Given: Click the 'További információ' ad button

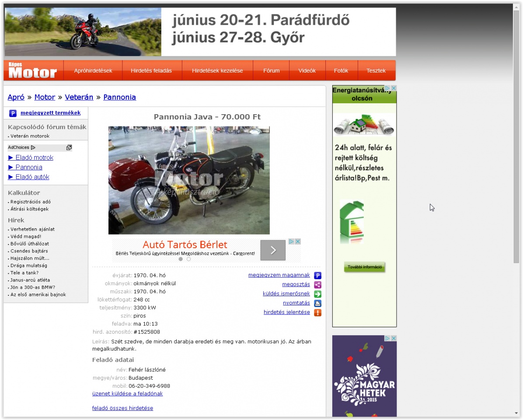Looking at the screenshot, I should coord(365,267).
